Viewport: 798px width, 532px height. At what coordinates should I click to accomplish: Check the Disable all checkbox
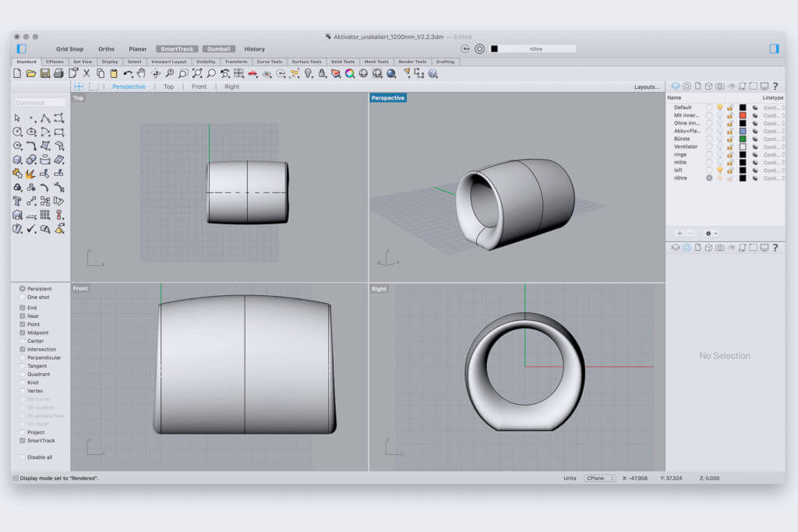[23, 457]
